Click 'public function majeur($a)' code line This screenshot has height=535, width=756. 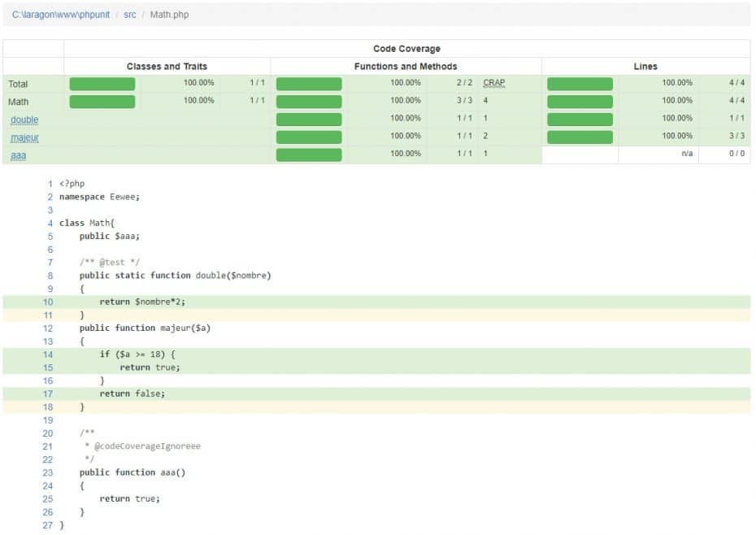coord(146,328)
